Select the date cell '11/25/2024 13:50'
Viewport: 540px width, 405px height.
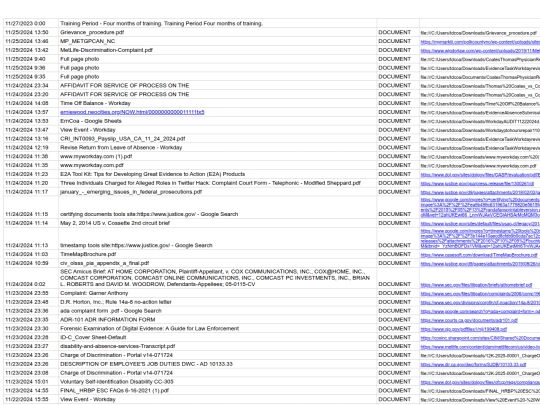point(31,32)
